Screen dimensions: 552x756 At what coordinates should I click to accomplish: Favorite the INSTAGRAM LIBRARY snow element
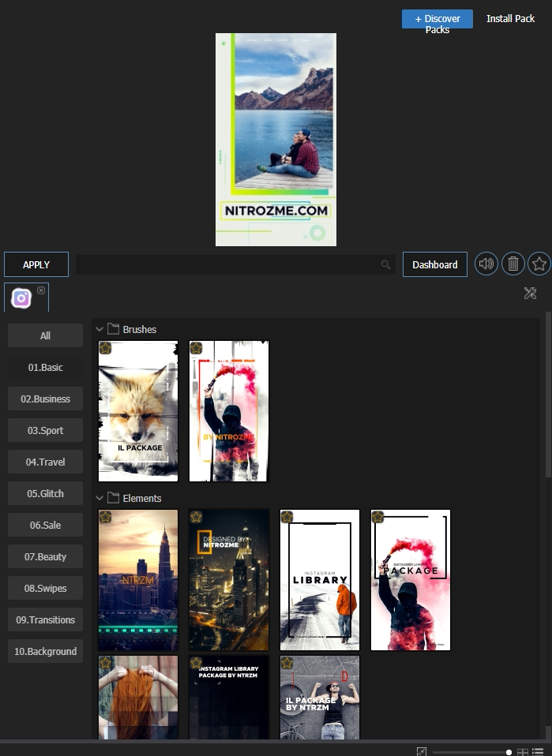click(287, 517)
